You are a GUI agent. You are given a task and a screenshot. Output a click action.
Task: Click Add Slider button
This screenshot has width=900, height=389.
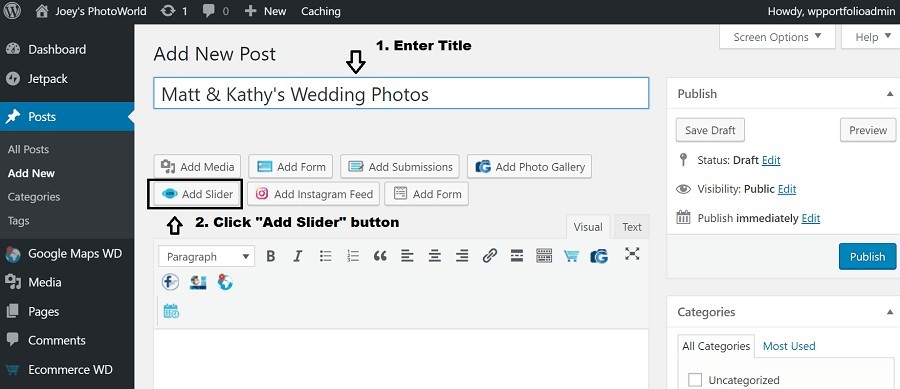pos(197,194)
